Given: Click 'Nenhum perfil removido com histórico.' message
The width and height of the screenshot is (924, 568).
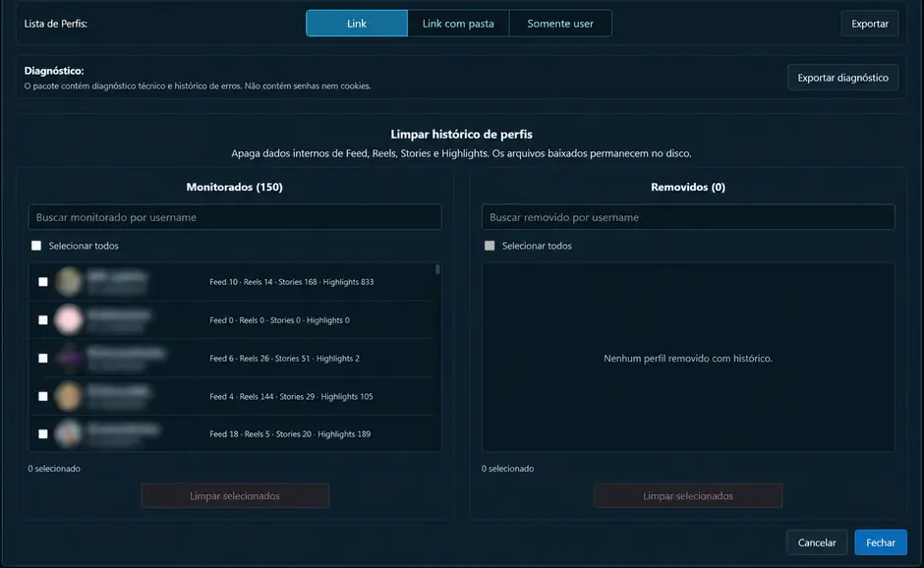Looking at the screenshot, I should pyautogui.click(x=688, y=359).
